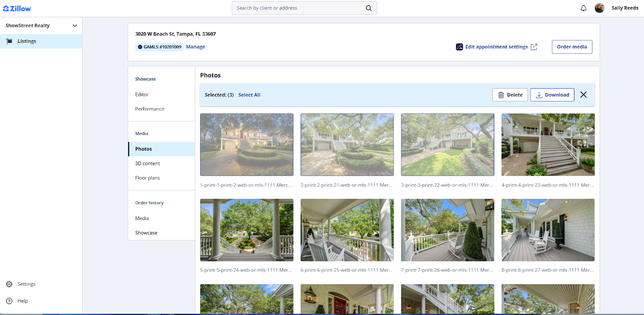Image resolution: width=644 pixels, height=315 pixels.
Task: Deselect the second selected photo
Action: (x=347, y=145)
